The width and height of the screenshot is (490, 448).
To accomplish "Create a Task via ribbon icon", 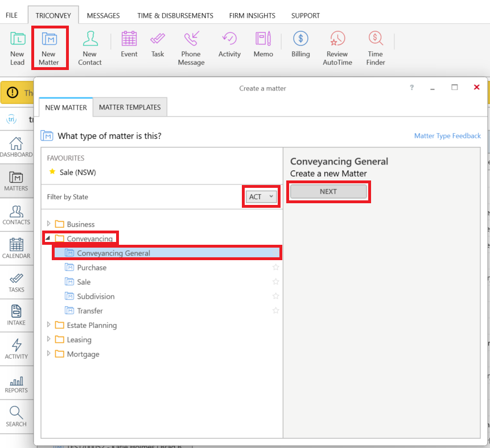I will pos(158,44).
